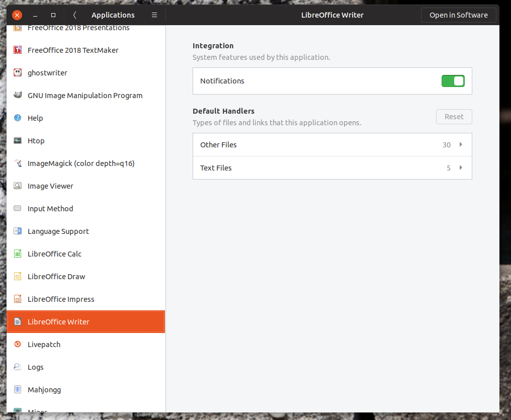The width and height of the screenshot is (511, 420).
Task: Click the LibreOffice Draw icon
Action: [18, 276]
